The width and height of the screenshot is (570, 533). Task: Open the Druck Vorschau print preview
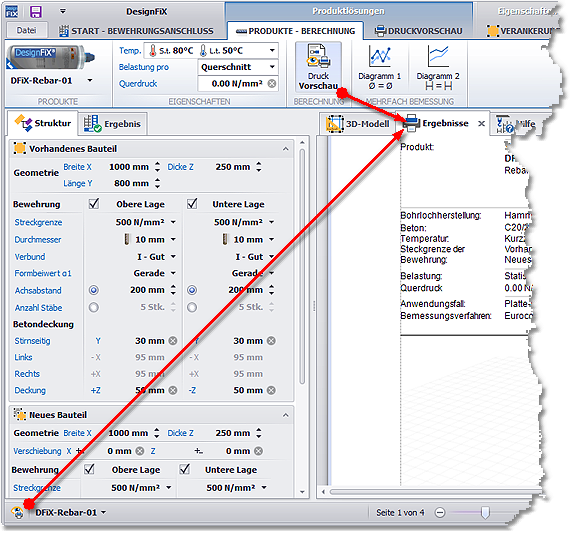[x=318, y=67]
